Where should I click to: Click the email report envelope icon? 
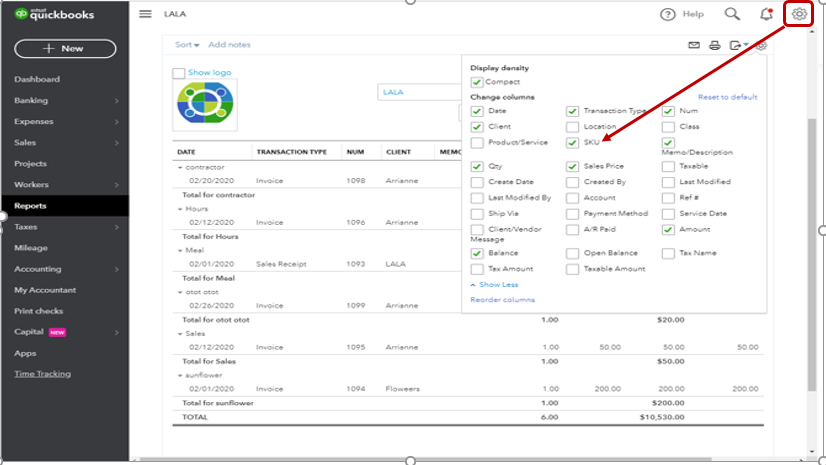[x=694, y=45]
